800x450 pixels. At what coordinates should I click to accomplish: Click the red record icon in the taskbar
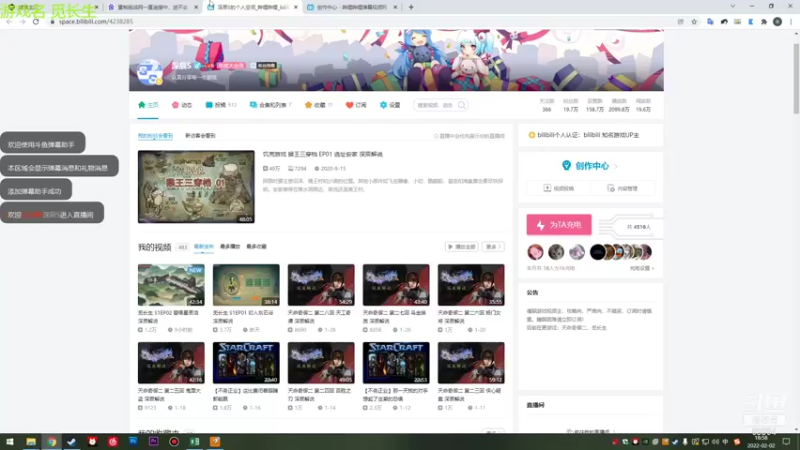(x=174, y=442)
